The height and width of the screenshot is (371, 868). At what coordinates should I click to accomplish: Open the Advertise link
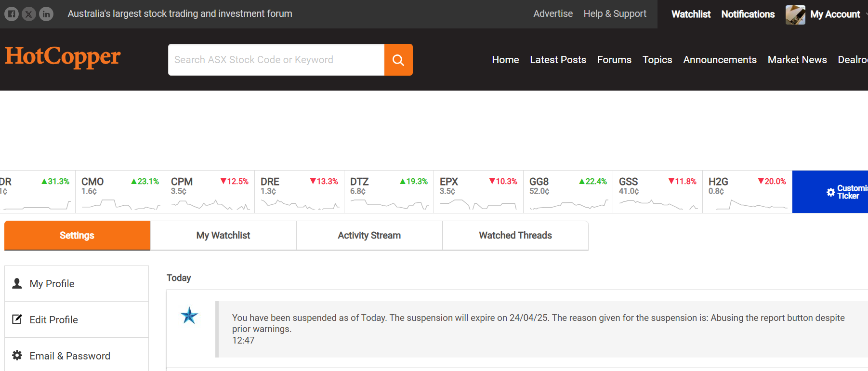[553, 13]
